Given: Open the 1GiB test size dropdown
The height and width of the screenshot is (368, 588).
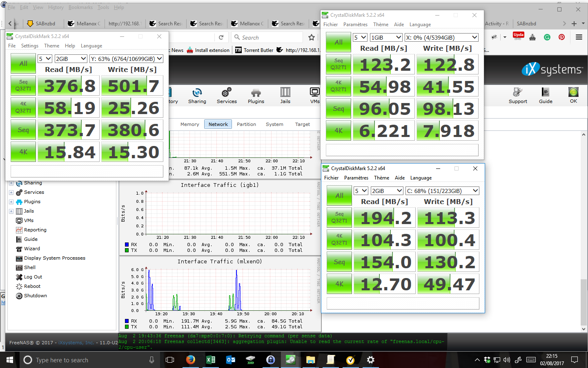Looking at the screenshot, I should (386, 38).
